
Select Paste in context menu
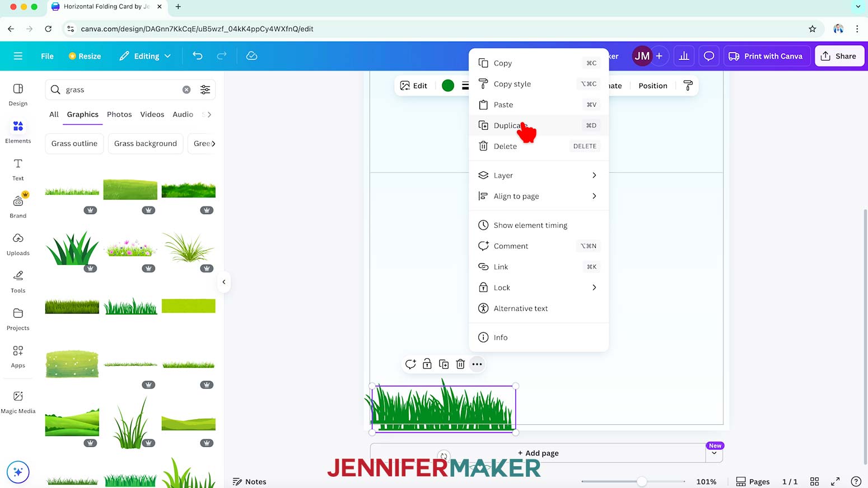tap(539, 105)
